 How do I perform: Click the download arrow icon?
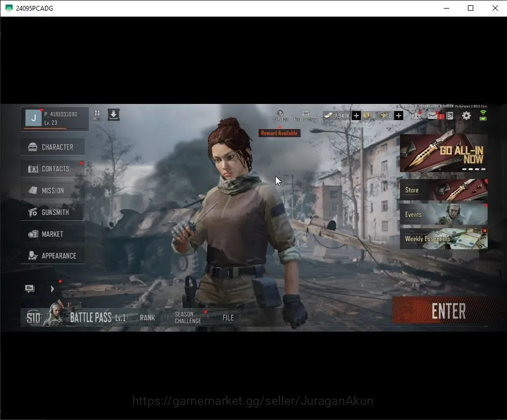coord(113,115)
